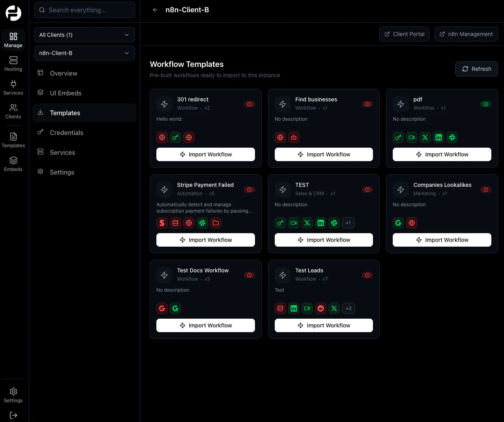Viewport: 504px width, 422px height.
Task: Expand the +3 integrations on Test Leads
Action: pos(348,308)
